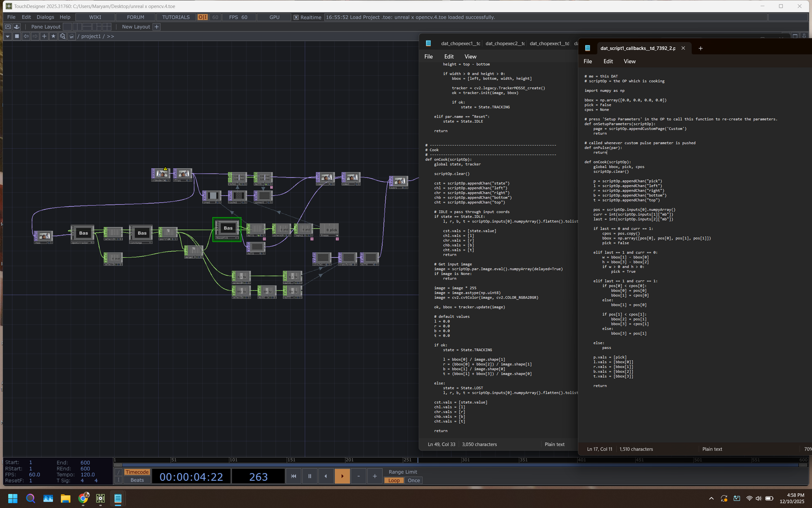812x508 pixels.
Task: Select Beats display mode
Action: (x=137, y=480)
